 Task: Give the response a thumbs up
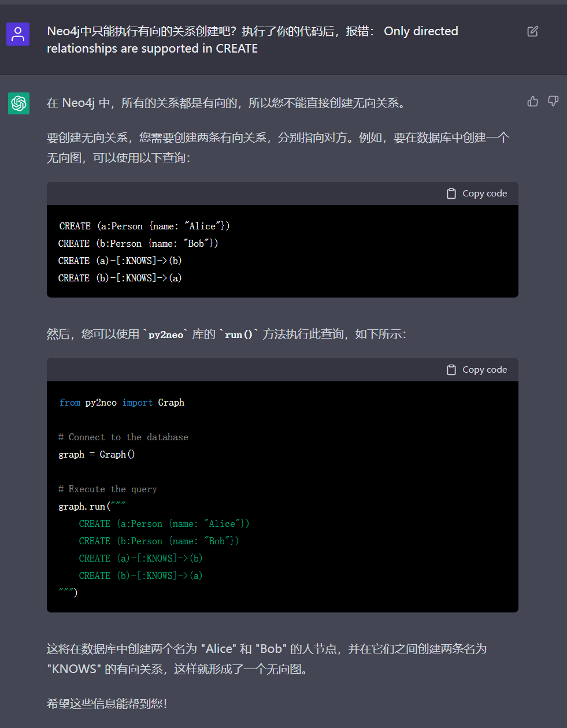coord(533,102)
